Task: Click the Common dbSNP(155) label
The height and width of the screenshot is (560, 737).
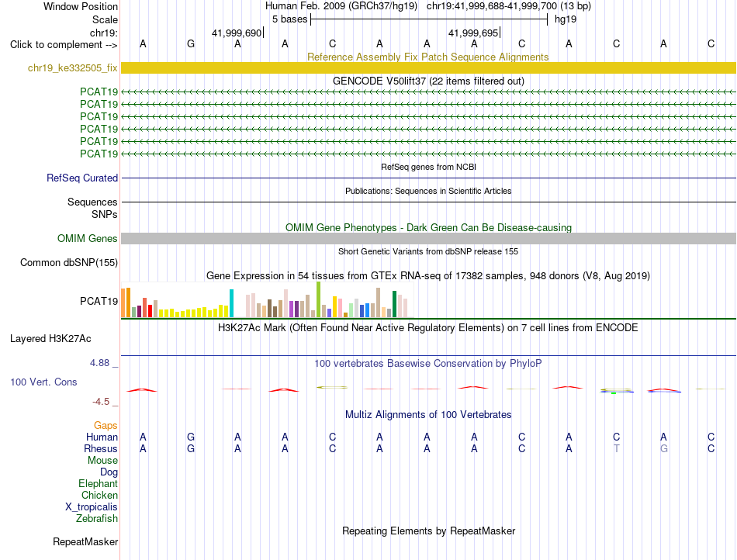Action: [x=68, y=263]
